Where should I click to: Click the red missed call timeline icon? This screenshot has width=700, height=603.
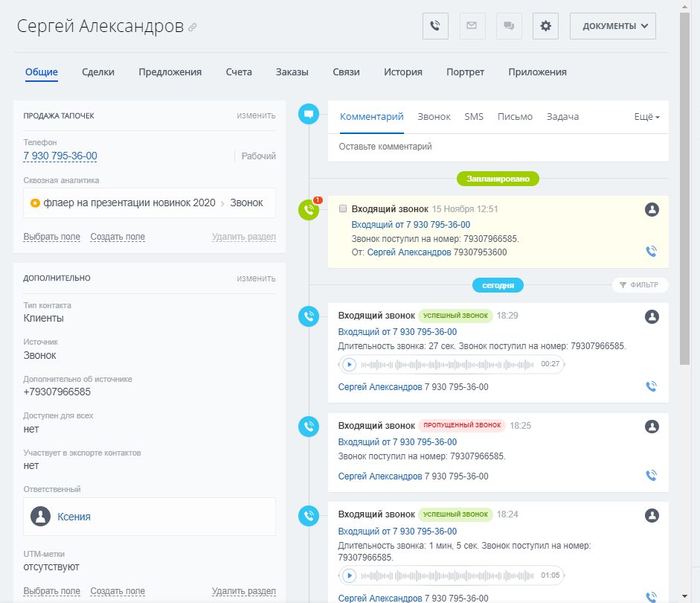pos(308,427)
